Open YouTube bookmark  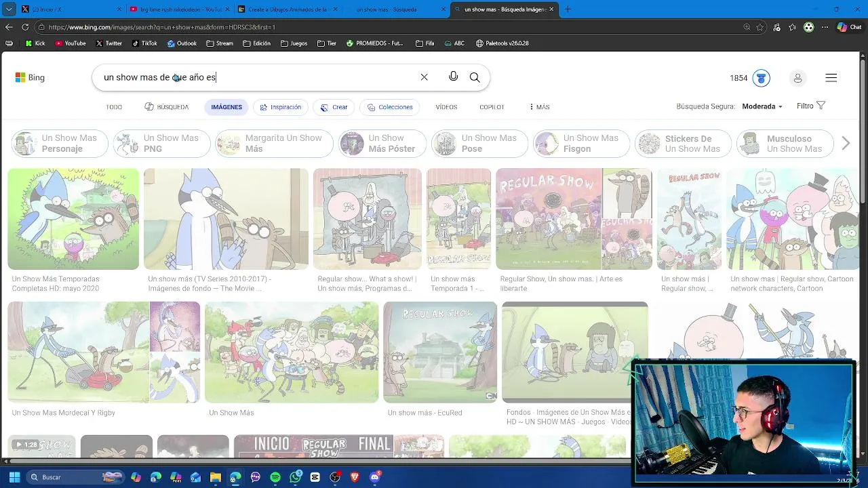point(71,43)
